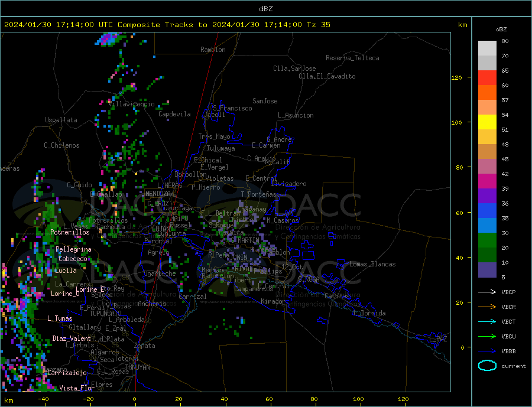532x407 pixels.
Task: Click the Vista_Flor place label
Action: pyautogui.click(x=77, y=388)
